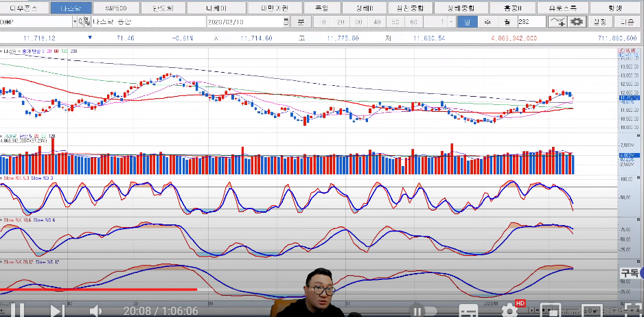
Task: Click the 다음 next button
Action: tap(627, 22)
